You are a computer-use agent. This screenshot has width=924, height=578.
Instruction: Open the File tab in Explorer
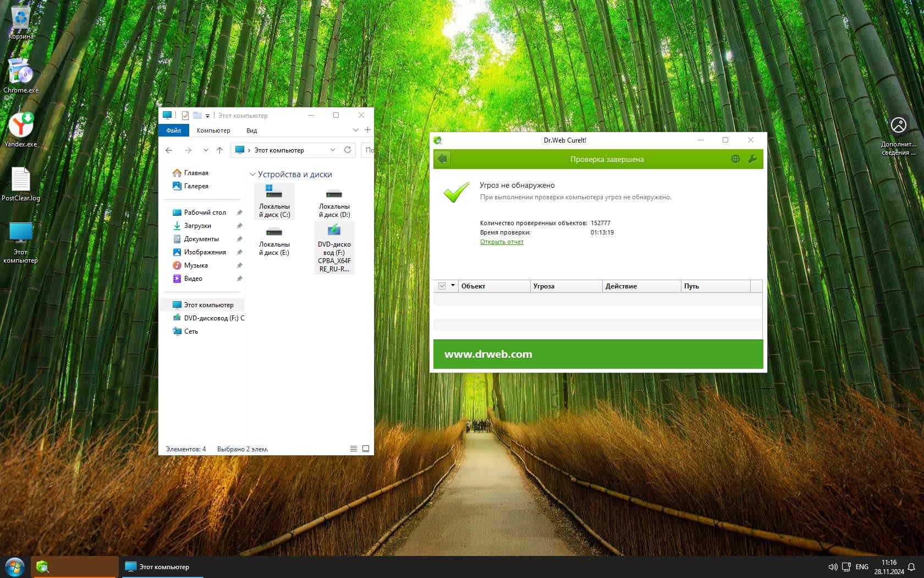coord(174,130)
